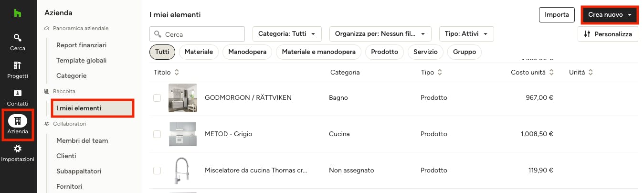Tick the METOD - Grigio checkbox
644x193 pixels.
157,134
